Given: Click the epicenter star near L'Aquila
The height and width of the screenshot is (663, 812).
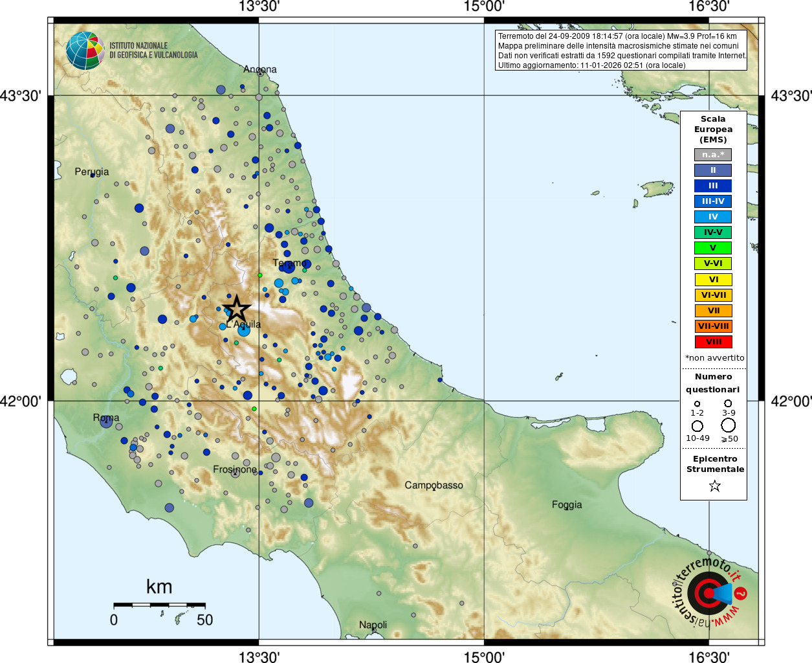Looking at the screenshot, I should tap(237, 309).
